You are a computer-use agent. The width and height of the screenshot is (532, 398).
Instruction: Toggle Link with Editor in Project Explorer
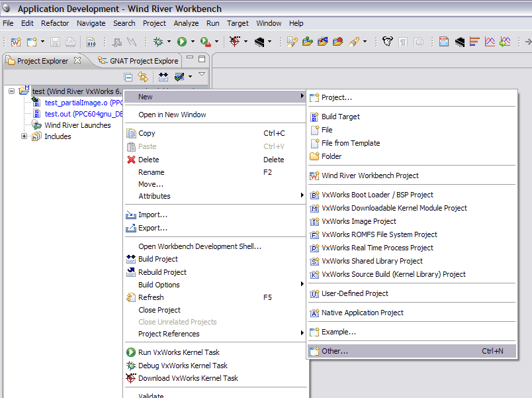click(x=143, y=77)
